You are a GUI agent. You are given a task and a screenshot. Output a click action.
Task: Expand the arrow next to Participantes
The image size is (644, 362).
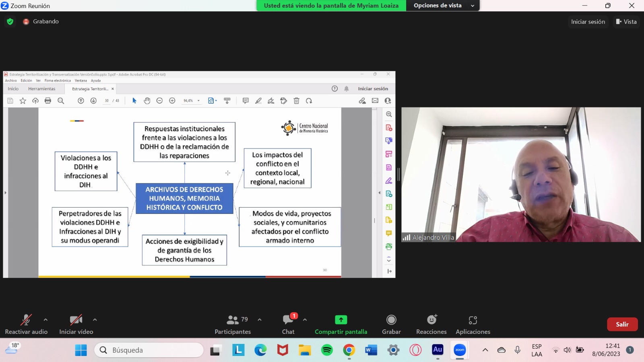pos(260,320)
